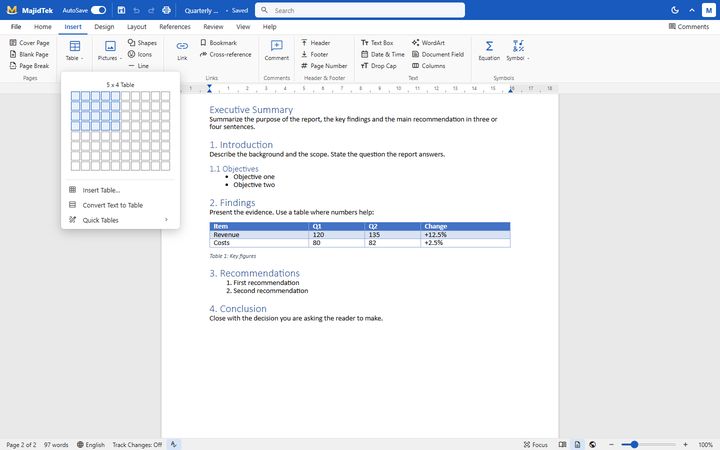Click the Undo arrow icon
The width and height of the screenshot is (720, 450).
136,10
